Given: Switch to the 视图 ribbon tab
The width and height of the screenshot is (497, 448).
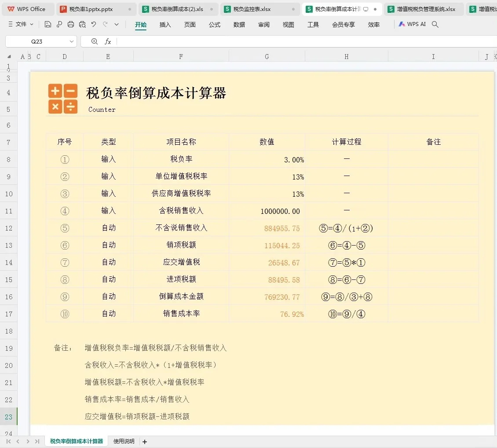Looking at the screenshot, I should pos(289,25).
